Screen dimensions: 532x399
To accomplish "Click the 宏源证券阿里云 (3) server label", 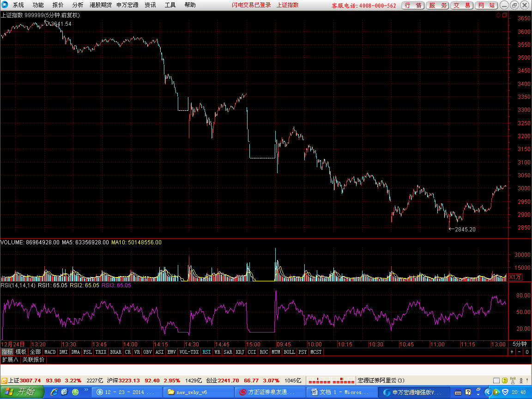I will point(381,381).
